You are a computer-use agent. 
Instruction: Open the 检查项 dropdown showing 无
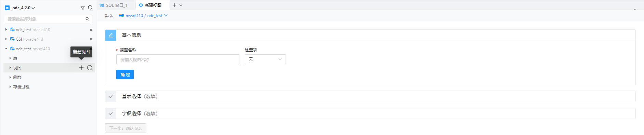(265, 59)
